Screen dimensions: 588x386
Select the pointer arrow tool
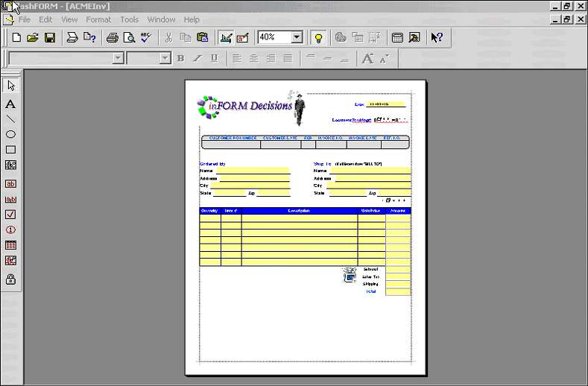[10, 85]
